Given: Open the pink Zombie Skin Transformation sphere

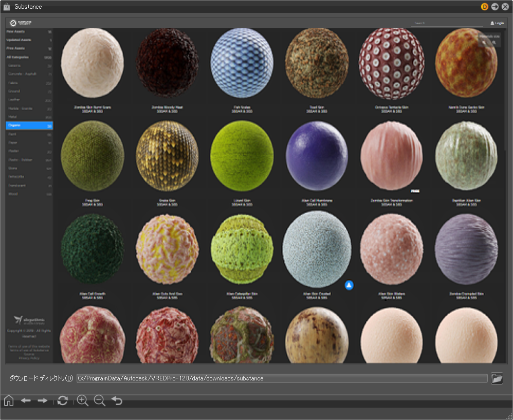Looking at the screenshot, I should [392, 156].
